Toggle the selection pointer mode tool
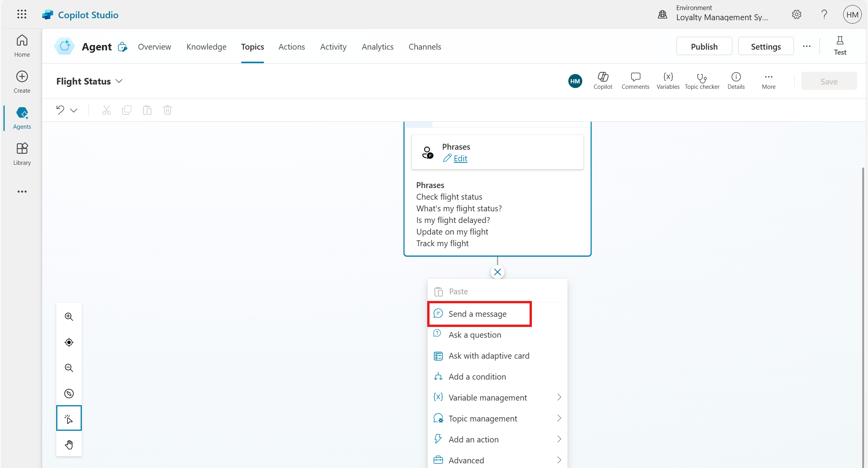The height and width of the screenshot is (468, 868). coord(69,419)
